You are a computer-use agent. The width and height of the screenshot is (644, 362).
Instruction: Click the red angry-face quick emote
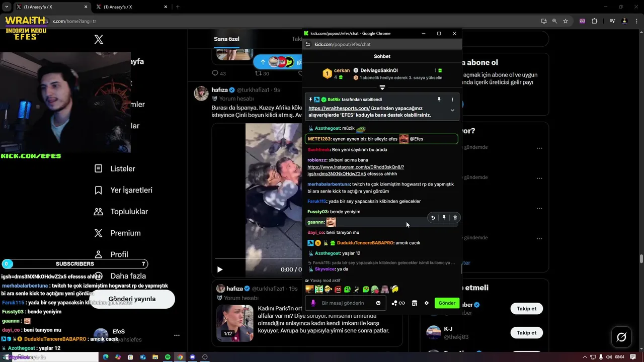(338, 289)
